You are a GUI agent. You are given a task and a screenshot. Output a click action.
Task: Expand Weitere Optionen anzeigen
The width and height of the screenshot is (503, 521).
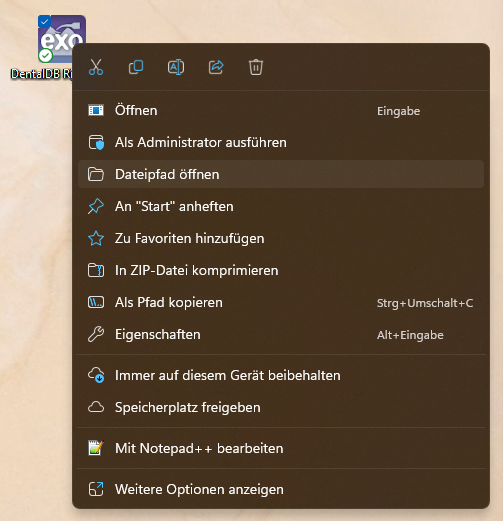(281, 489)
